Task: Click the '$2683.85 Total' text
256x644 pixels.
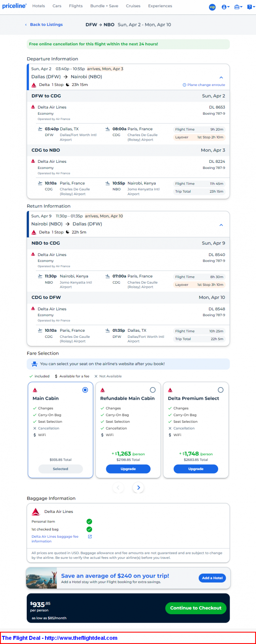Action: click(196, 460)
